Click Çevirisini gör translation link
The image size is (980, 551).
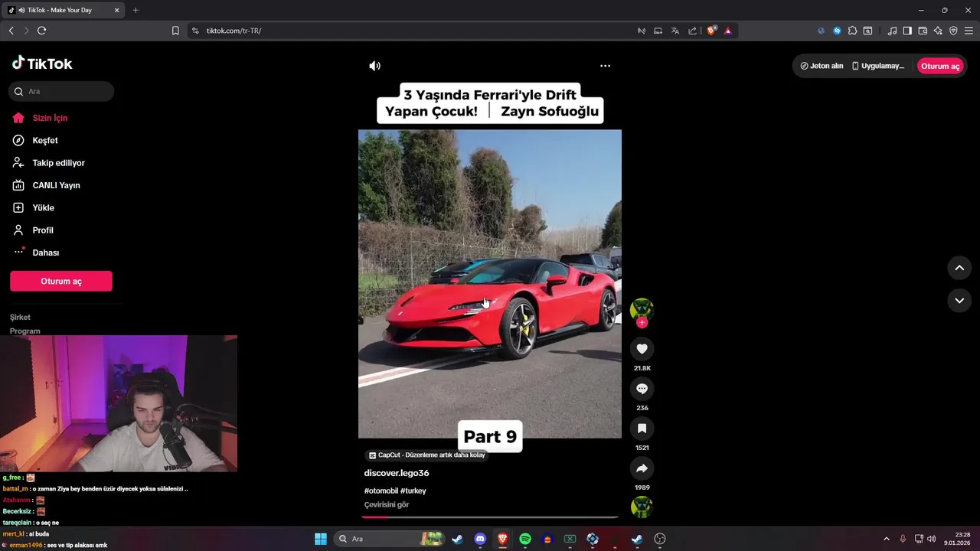tap(387, 505)
